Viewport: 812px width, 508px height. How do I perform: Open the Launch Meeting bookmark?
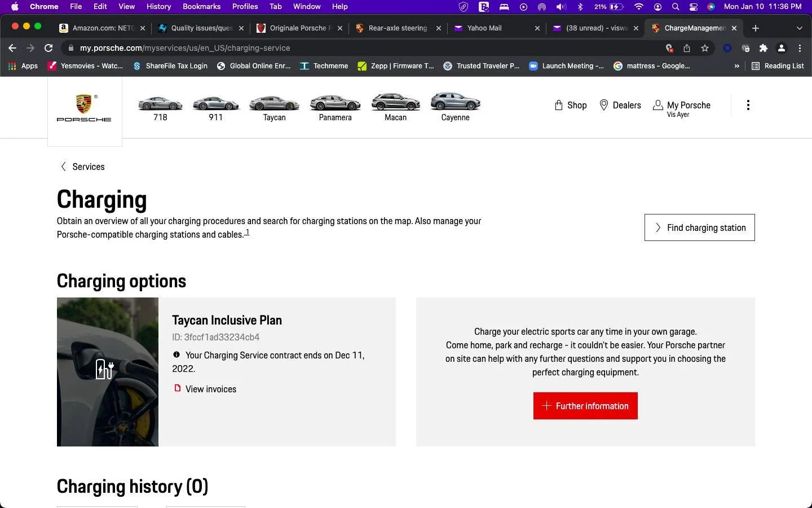click(567, 65)
